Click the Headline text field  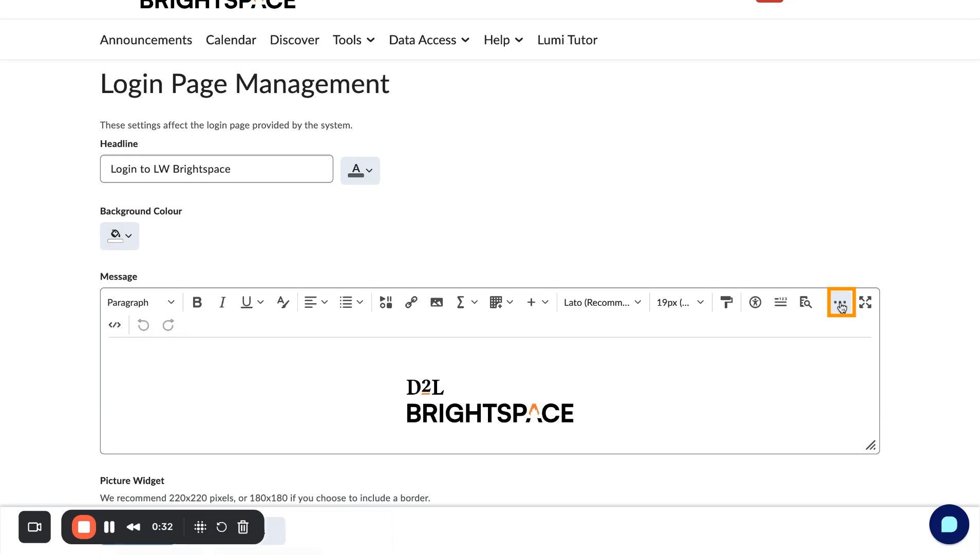click(x=217, y=169)
